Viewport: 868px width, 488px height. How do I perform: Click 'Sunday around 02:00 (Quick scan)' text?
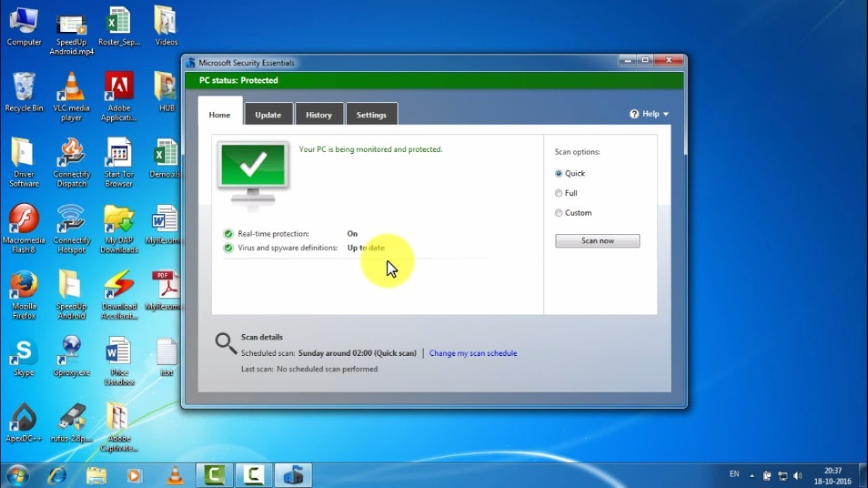tap(357, 353)
